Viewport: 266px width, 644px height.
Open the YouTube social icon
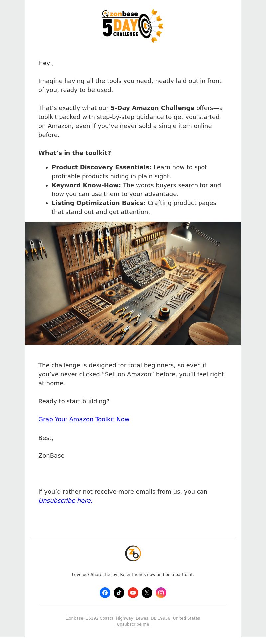[133, 592]
